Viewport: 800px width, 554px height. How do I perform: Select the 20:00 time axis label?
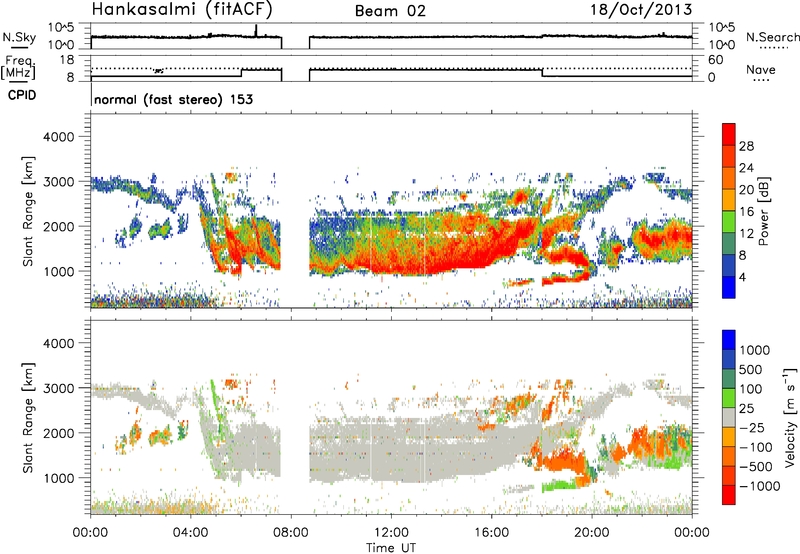tap(592, 532)
